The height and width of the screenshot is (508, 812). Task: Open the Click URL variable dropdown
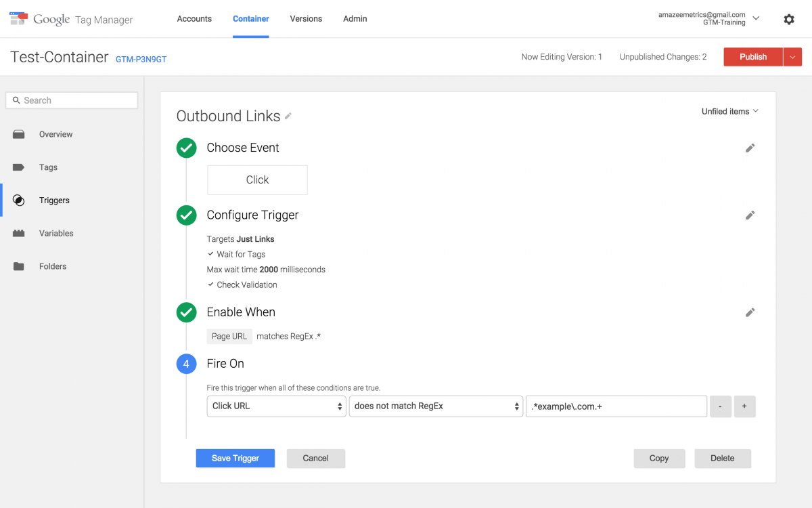coord(276,406)
